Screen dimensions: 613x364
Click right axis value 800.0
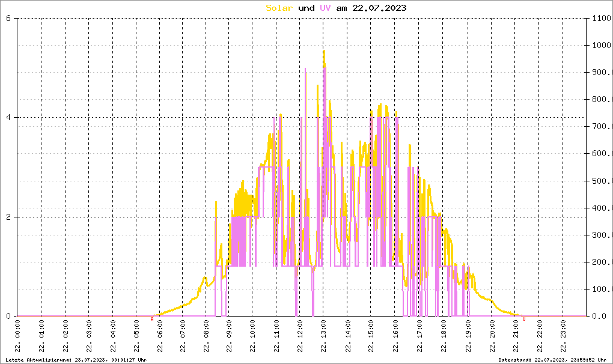tap(602, 99)
